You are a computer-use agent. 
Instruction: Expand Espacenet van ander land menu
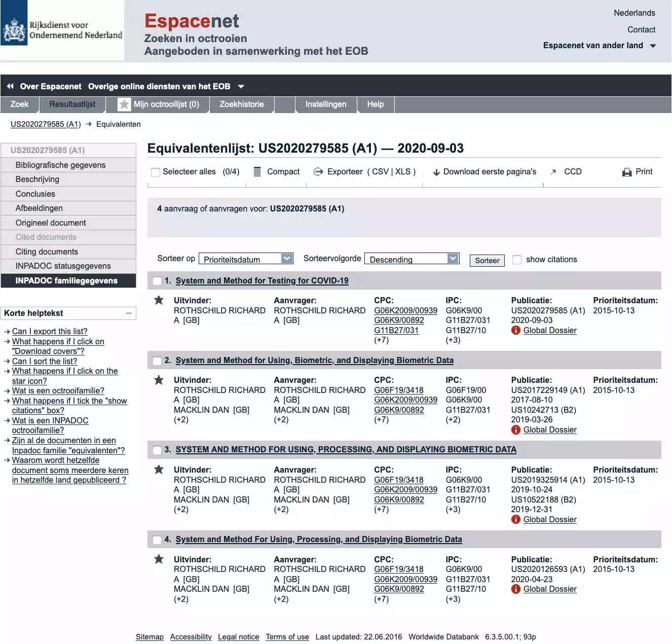click(600, 46)
